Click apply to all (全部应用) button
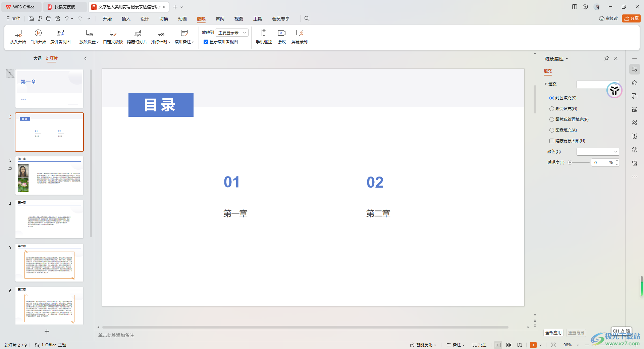 click(x=553, y=333)
